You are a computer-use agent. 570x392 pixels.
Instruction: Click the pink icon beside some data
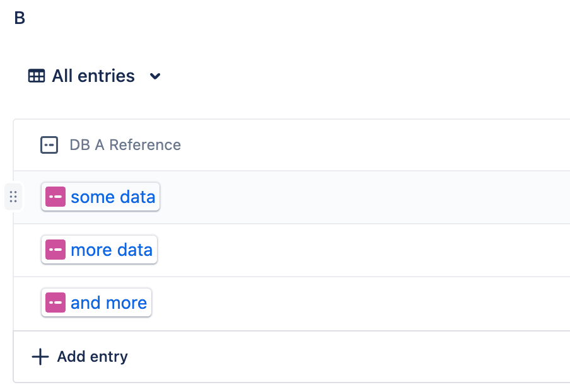click(55, 197)
